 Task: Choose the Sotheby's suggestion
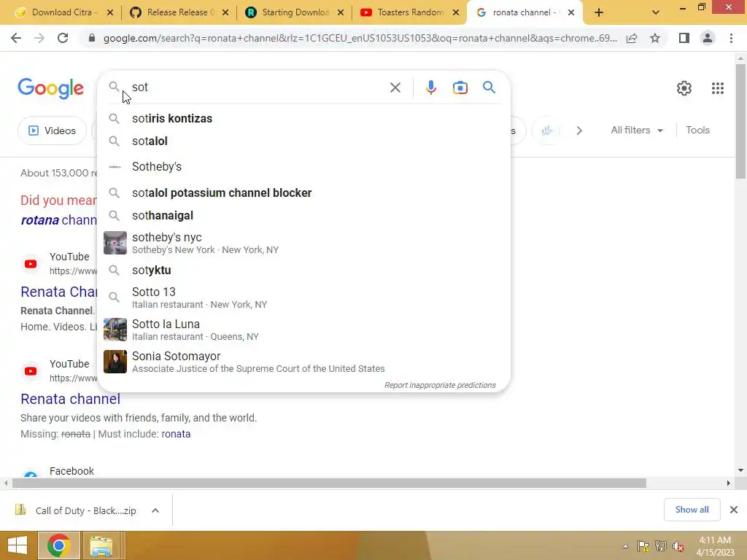tap(303, 167)
